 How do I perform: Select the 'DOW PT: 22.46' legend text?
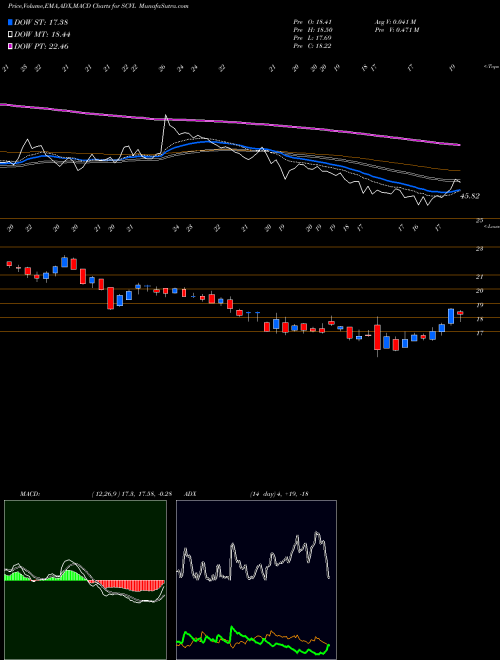(x=41, y=46)
